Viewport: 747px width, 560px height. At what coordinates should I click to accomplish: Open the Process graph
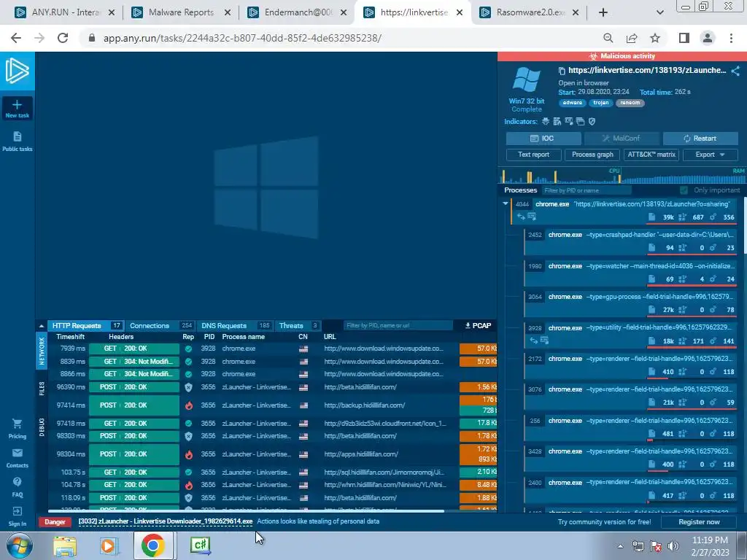click(x=592, y=155)
